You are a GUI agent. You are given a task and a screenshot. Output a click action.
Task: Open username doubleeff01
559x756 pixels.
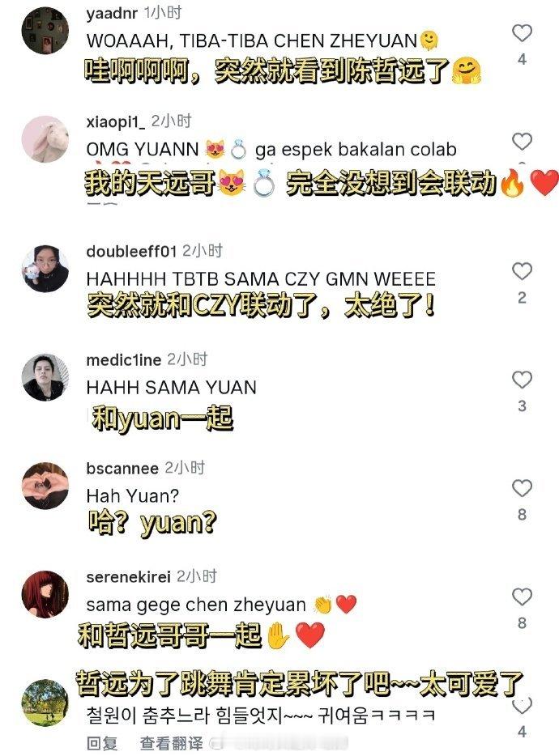point(131,251)
